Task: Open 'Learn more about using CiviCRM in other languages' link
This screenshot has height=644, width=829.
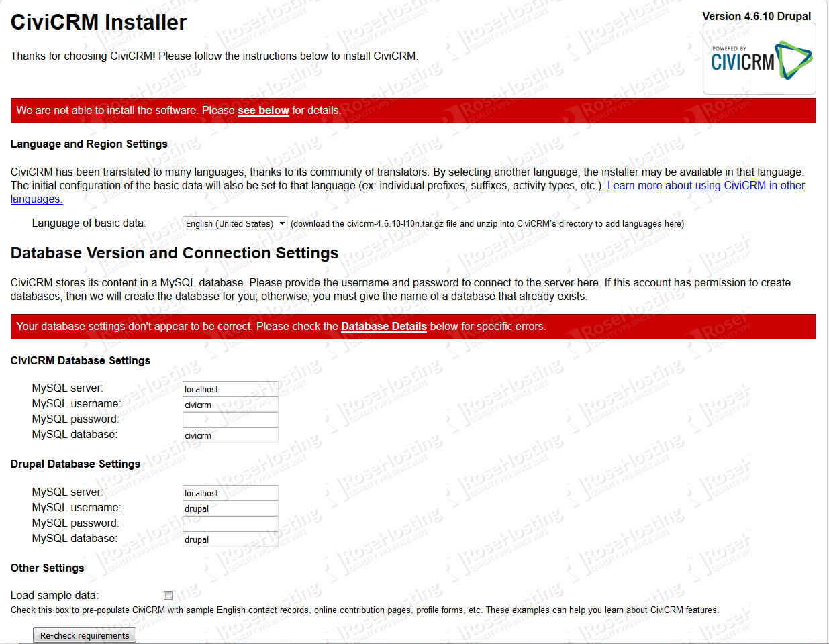Action: tap(407, 193)
